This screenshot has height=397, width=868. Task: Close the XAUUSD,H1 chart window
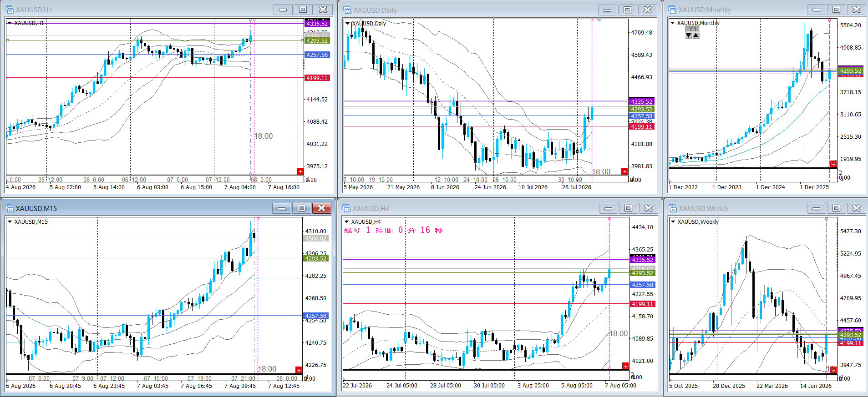(x=323, y=10)
